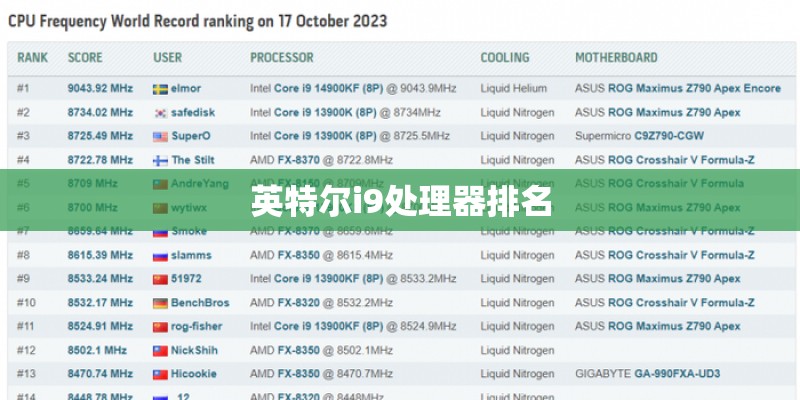Open GIGABYTE GA-990FXA-UD3 motherboard link
Screen dimensions: 800x400
point(677,373)
